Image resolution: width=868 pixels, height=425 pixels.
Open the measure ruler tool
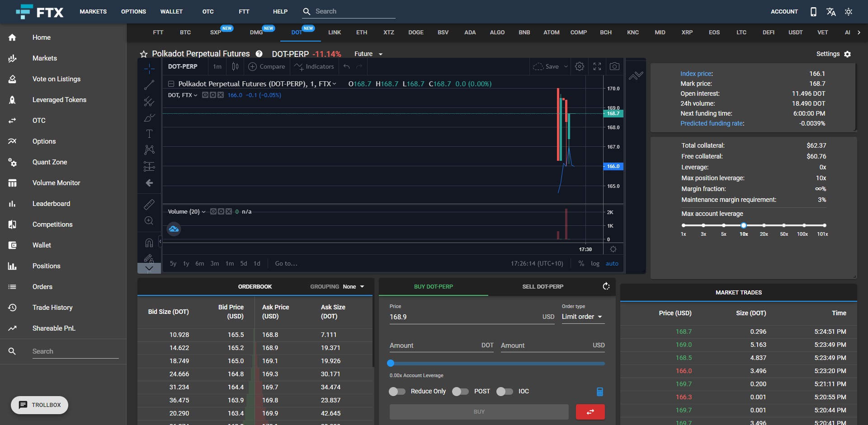click(x=149, y=204)
